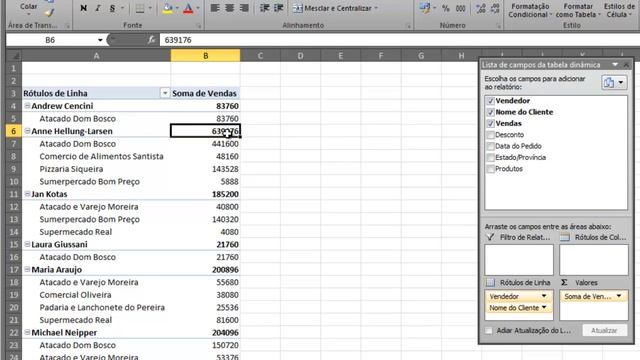Check the Produtos field
Image resolution: width=640 pixels, height=360 pixels.
tap(491, 169)
